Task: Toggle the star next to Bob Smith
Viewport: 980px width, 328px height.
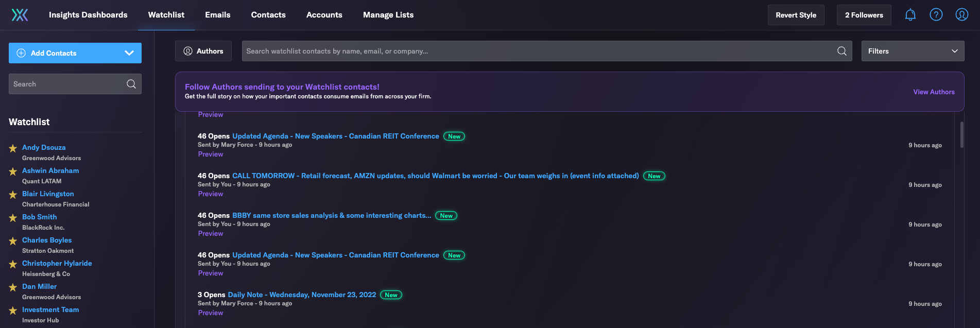Action: 13,218
